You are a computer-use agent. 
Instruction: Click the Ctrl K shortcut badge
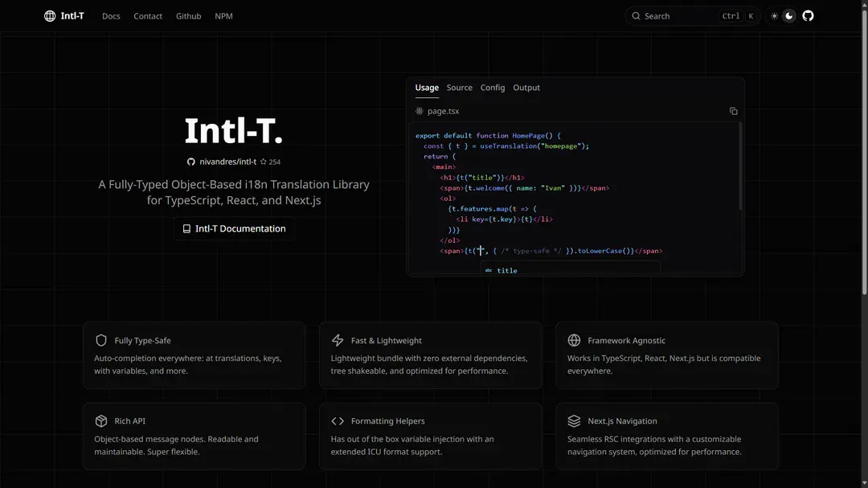point(738,16)
